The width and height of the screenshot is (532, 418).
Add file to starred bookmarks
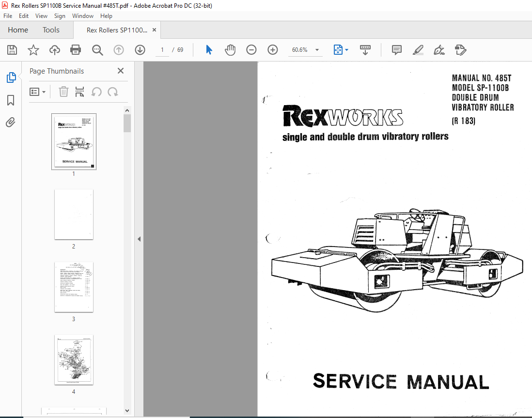point(33,50)
